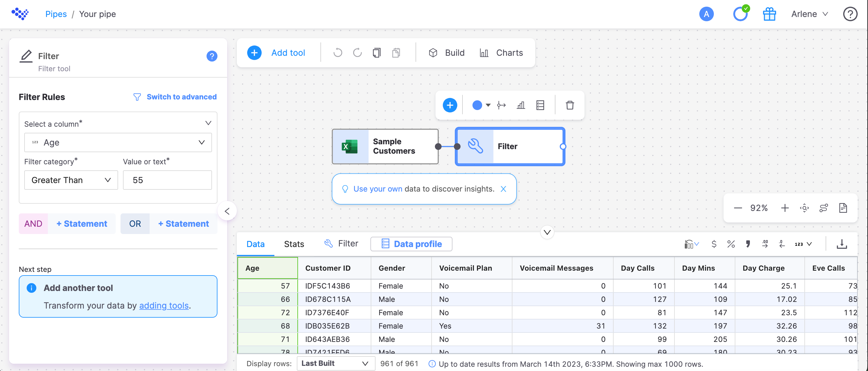Click the undo arrow icon
The width and height of the screenshot is (868, 371).
tap(338, 52)
